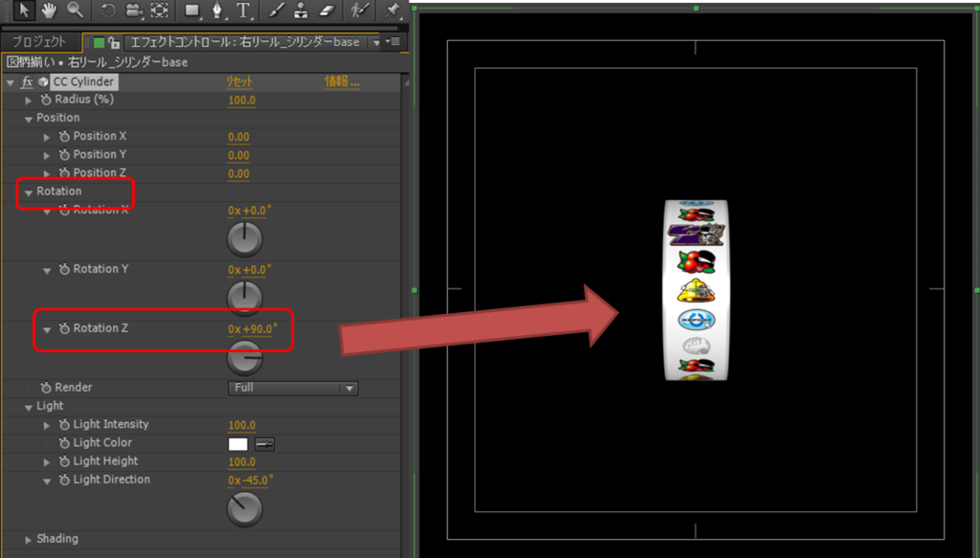Select the Hand tool
This screenshot has height=558, width=980.
pyautogui.click(x=48, y=10)
